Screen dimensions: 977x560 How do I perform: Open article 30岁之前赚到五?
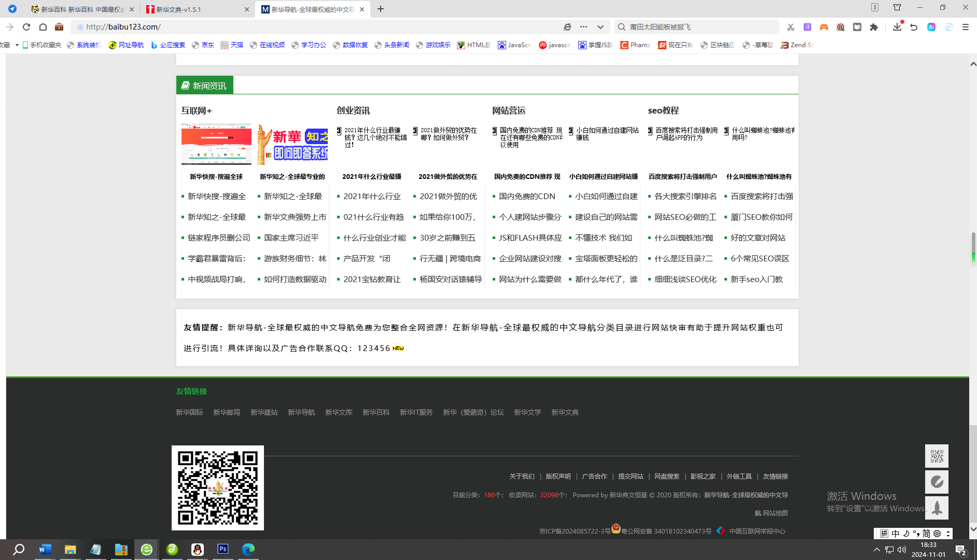pos(448,238)
